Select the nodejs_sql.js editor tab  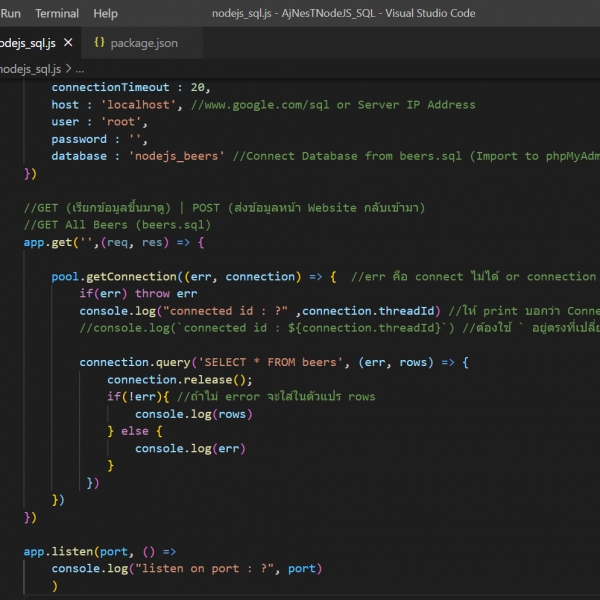click(x=26, y=44)
